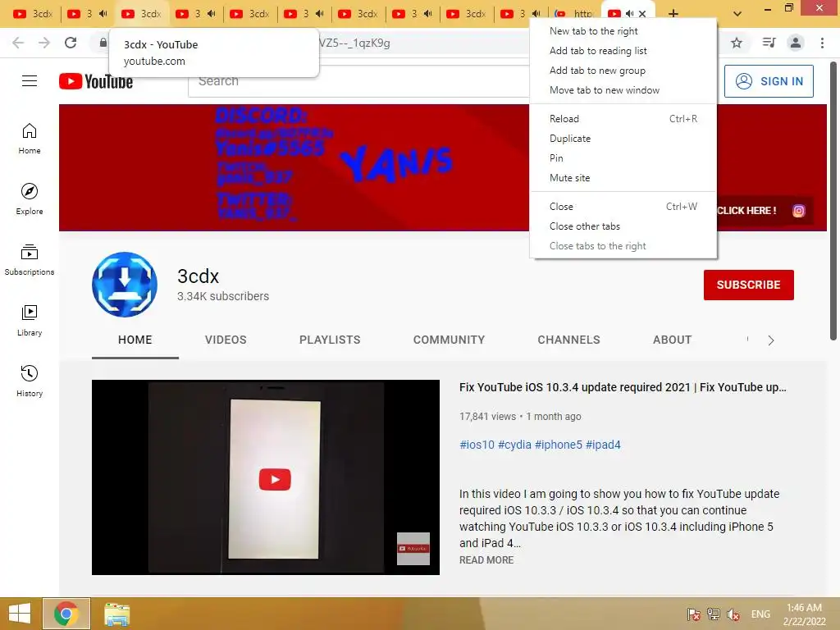
Task: Open File Explorer from the taskbar
Action: tap(116, 614)
